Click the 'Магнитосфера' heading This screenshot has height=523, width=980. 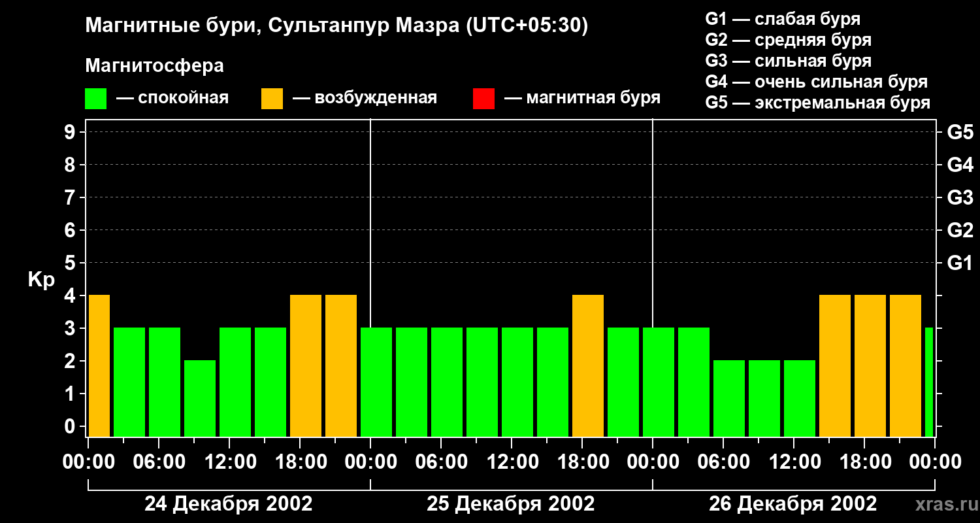[154, 66]
